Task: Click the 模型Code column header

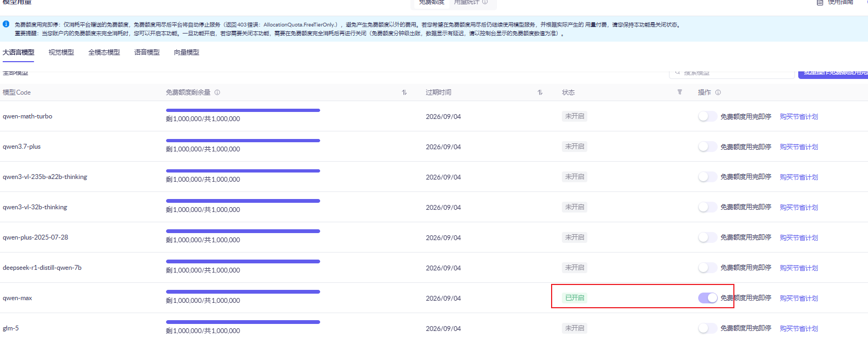Action: pyautogui.click(x=17, y=92)
